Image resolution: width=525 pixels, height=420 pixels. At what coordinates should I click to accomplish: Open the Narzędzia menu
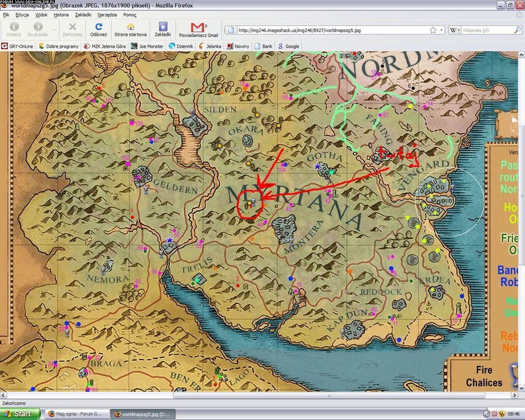pyautogui.click(x=107, y=15)
